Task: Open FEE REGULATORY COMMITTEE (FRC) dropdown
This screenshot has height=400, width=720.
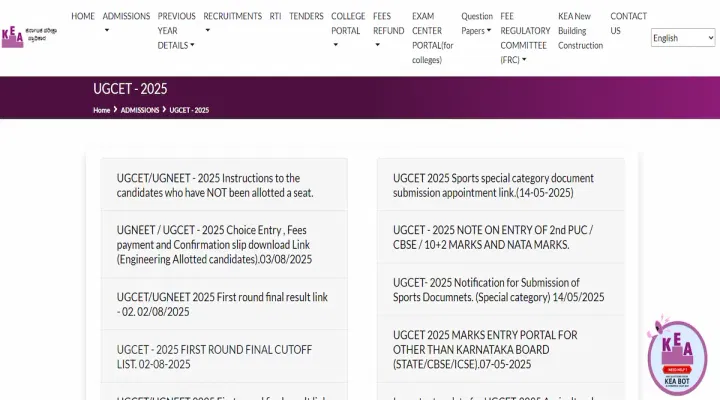Action: (525, 38)
